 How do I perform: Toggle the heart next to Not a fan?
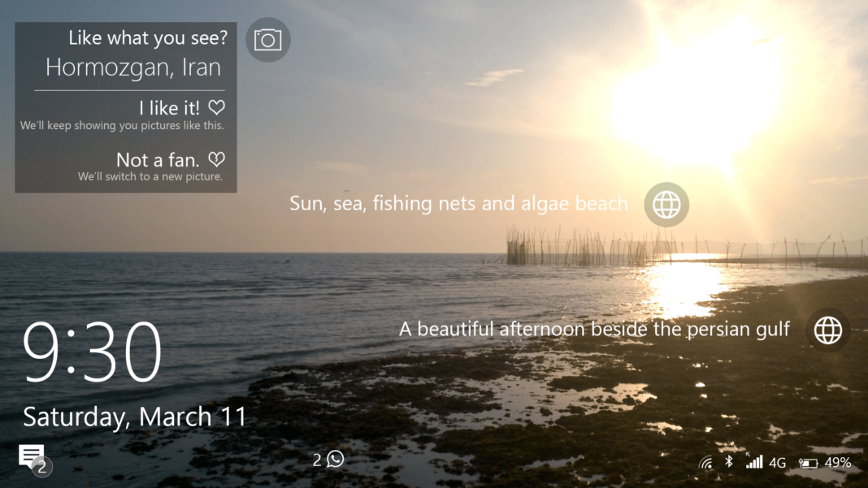215,158
